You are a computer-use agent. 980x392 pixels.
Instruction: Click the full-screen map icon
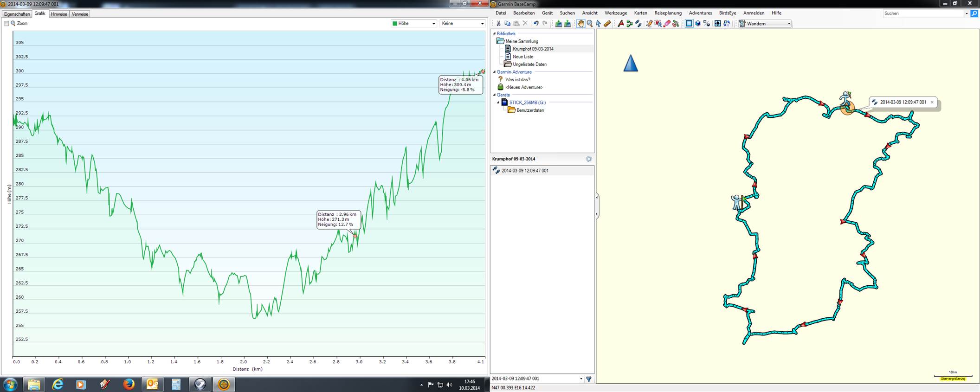point(718,24)
